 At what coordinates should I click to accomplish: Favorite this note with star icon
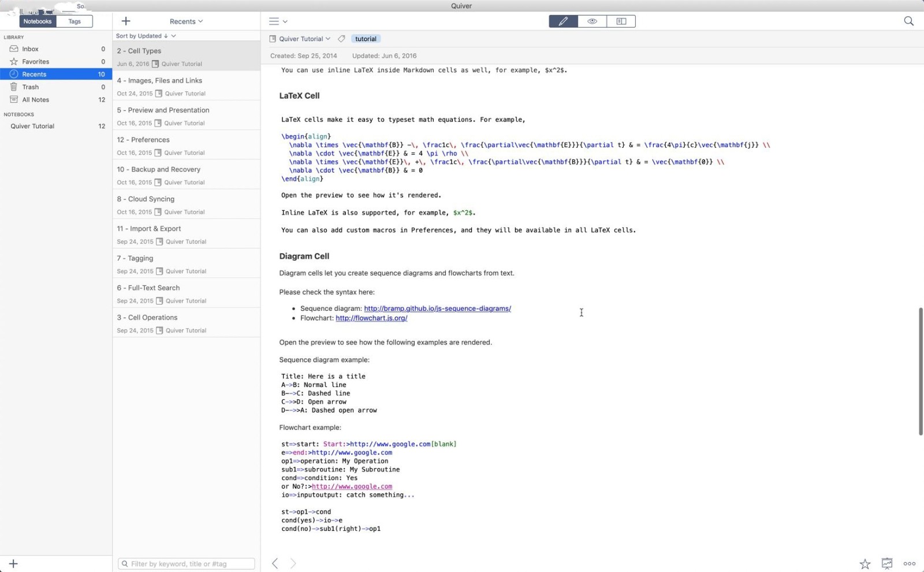(865, 563)
